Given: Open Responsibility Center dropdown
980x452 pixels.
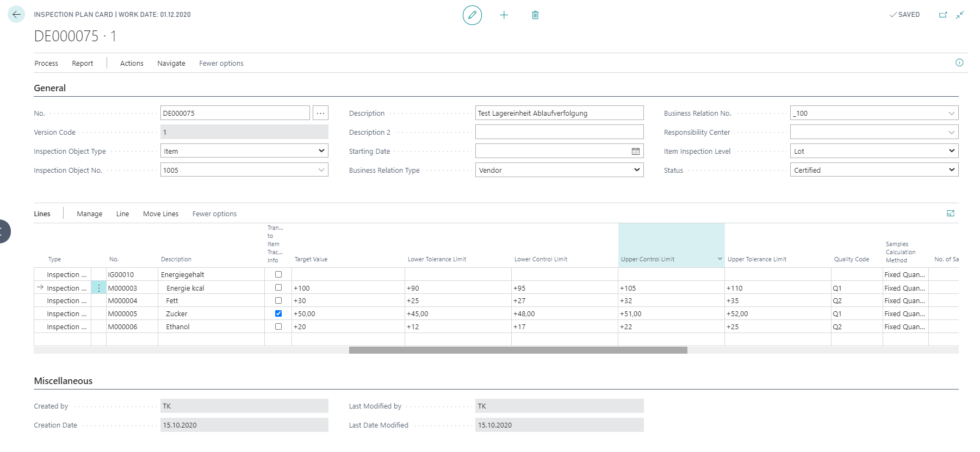Looking at the screenshot, I should coord(951,132).
